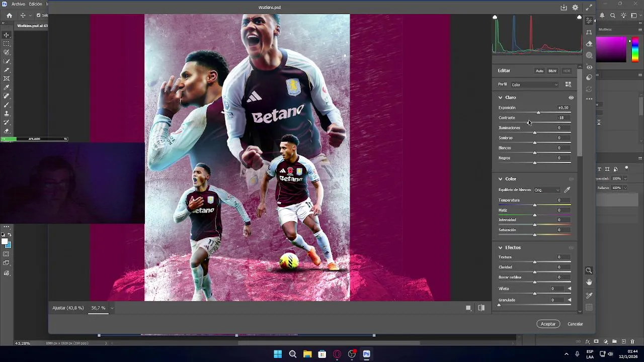Open the Opacidad percentage dropdown

pyautogui.click(x=625, y=178)
